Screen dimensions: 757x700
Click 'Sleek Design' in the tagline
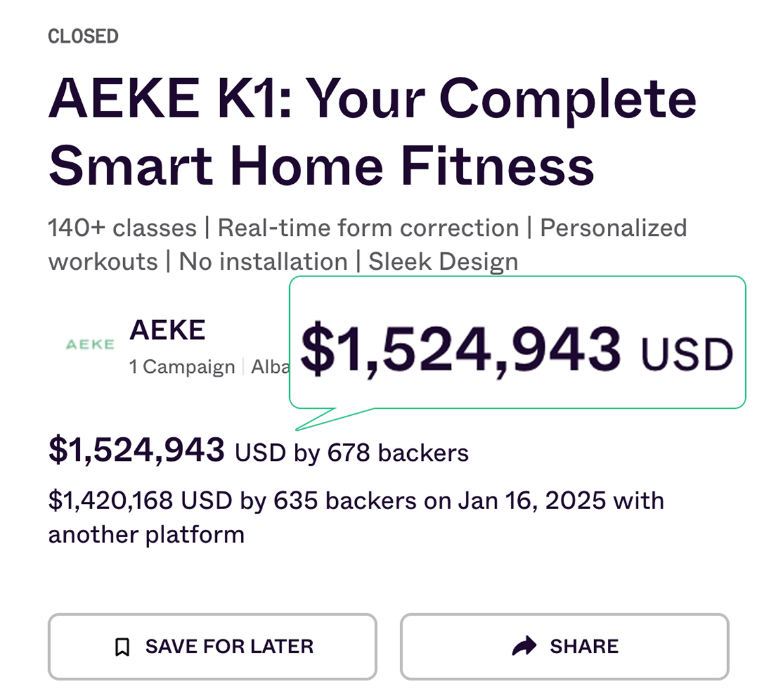coord(443,262)
